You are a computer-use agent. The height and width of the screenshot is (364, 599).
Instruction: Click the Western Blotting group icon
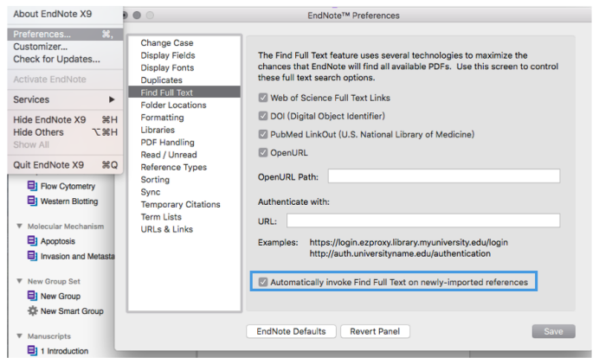[x=32, y=201]
